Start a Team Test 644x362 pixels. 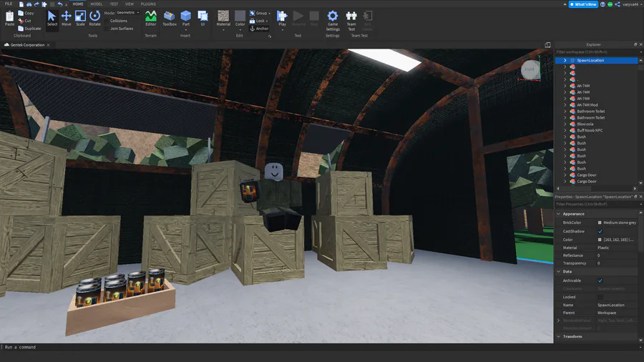click(x=351, y=21)
